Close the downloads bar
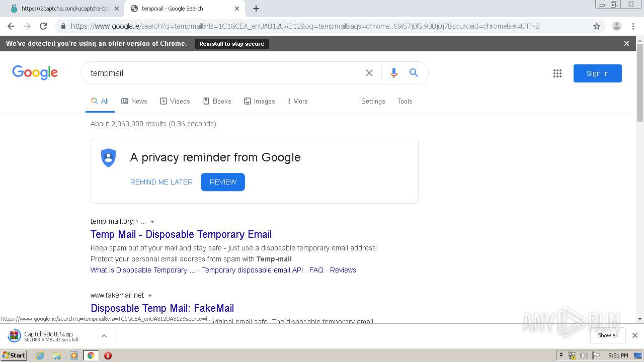The width and height of the screenshot is (644, 362). pos(635,335)
